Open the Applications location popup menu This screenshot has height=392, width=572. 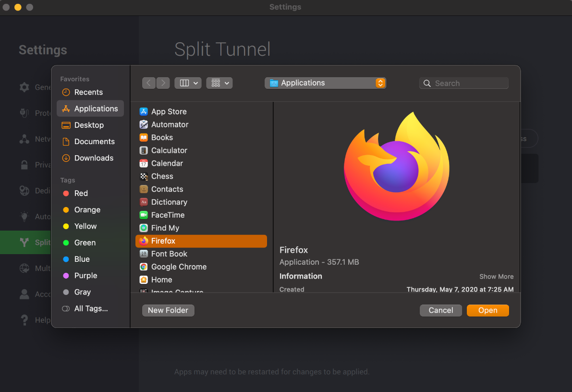(x=325, y=83)
